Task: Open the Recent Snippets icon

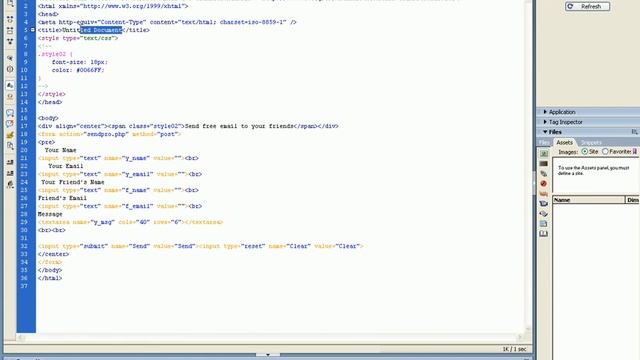Action: (10, 146)
